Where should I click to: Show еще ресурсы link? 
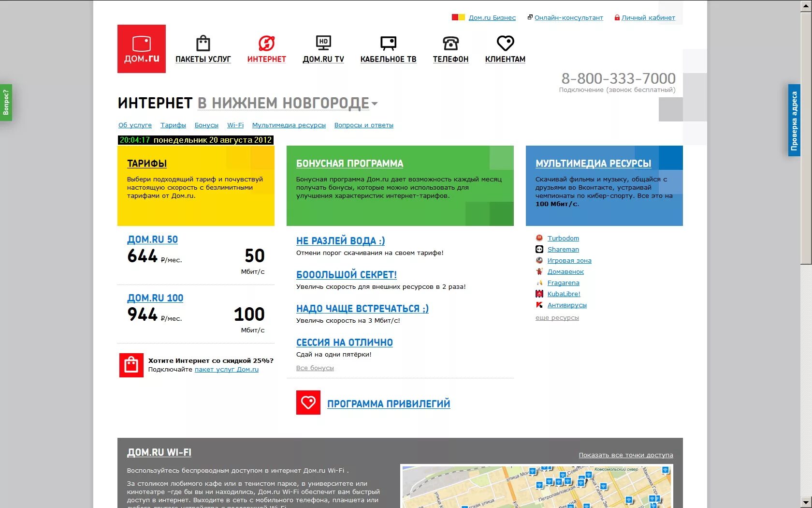557,317
